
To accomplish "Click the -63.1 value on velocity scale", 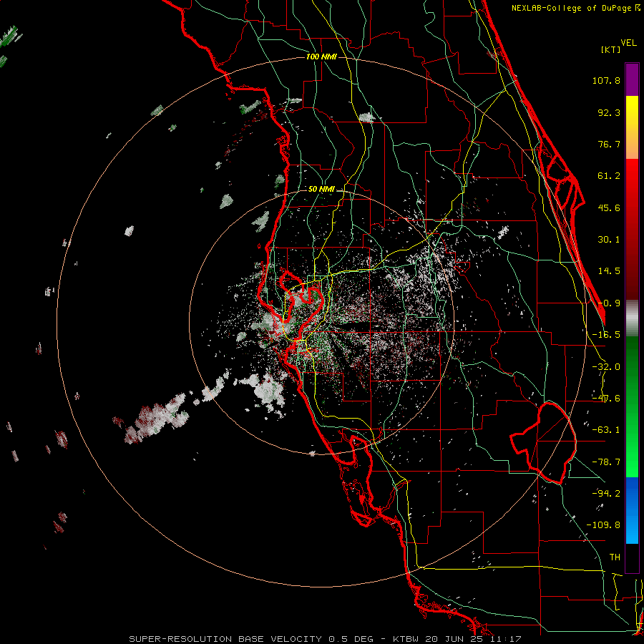I will 606,430.
